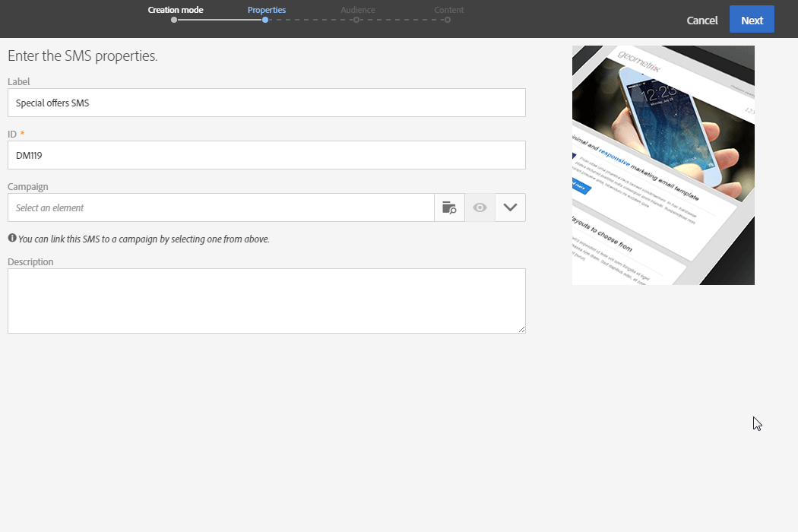Jump to the Audience step
This screenshot has width=798, height=532.
[358, 10]
